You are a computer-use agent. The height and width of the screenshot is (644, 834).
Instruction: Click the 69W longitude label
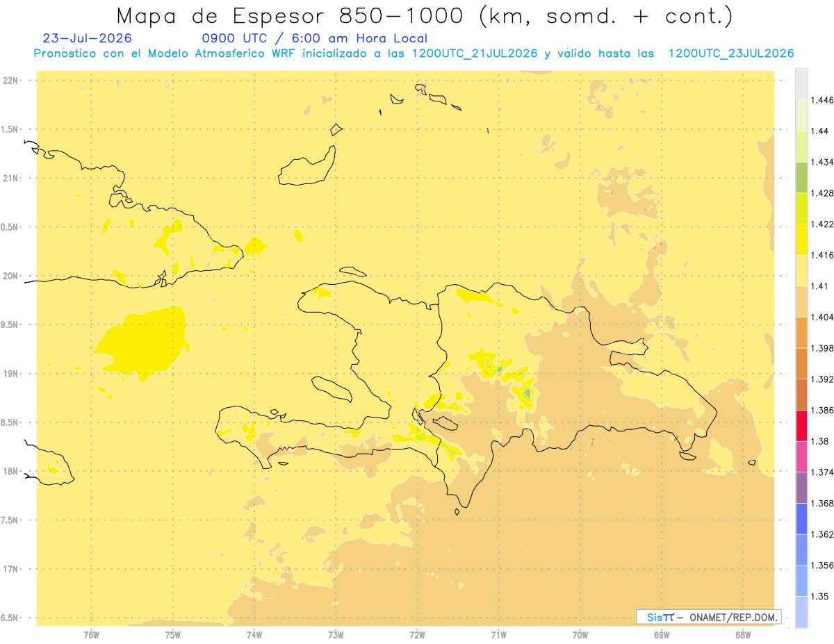click(x=662, y=634)
